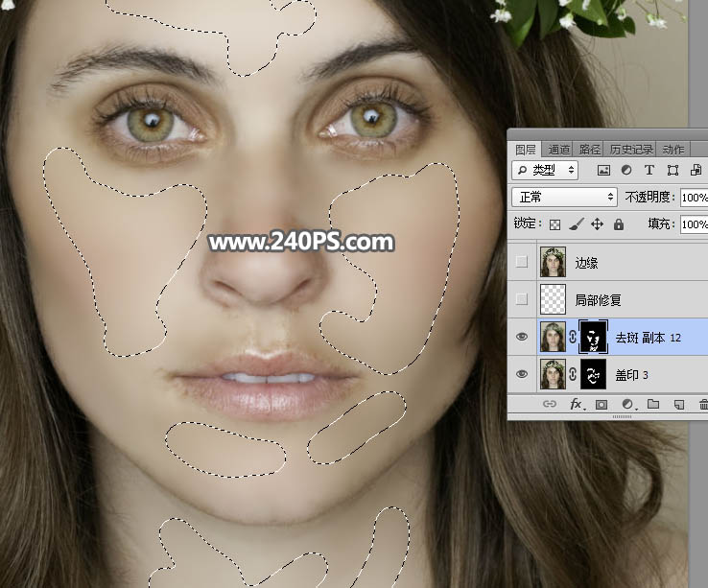The width and height of the screenshot is (708, 588).
Task: Create a new group folder icon
Action: click(653, 405)
